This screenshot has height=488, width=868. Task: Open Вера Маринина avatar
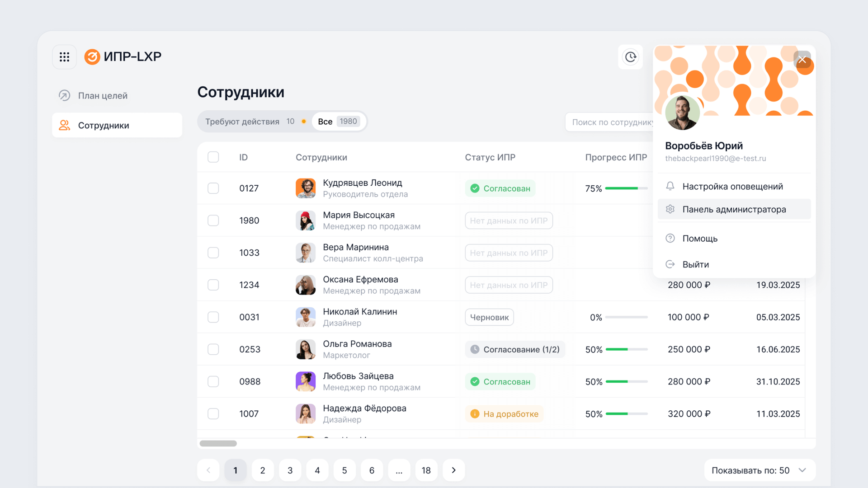click(x=306, y=253)
